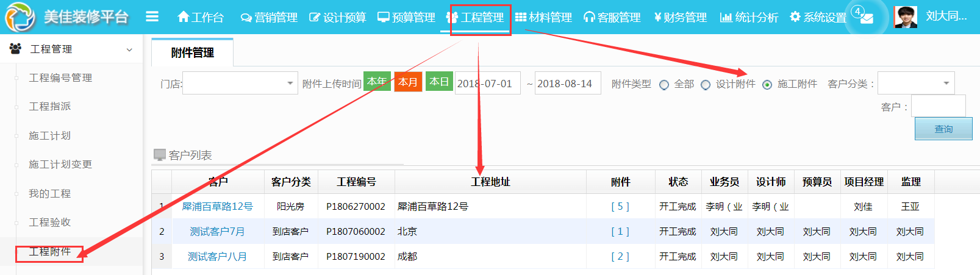Open 工作台 home icon menu
The image size is (980, 275).
(200, 17)
